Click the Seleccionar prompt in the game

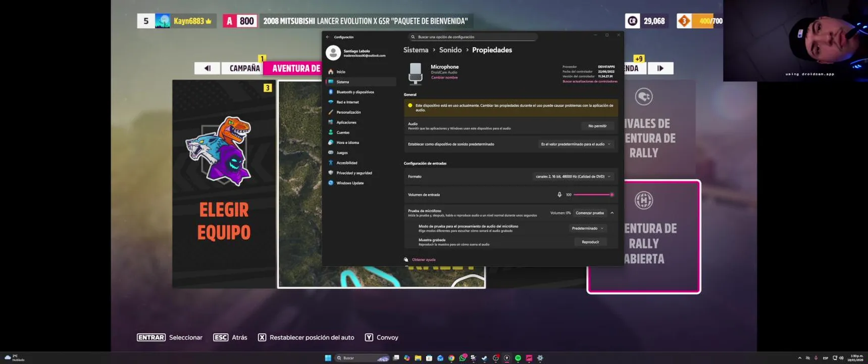pos(170,337)
